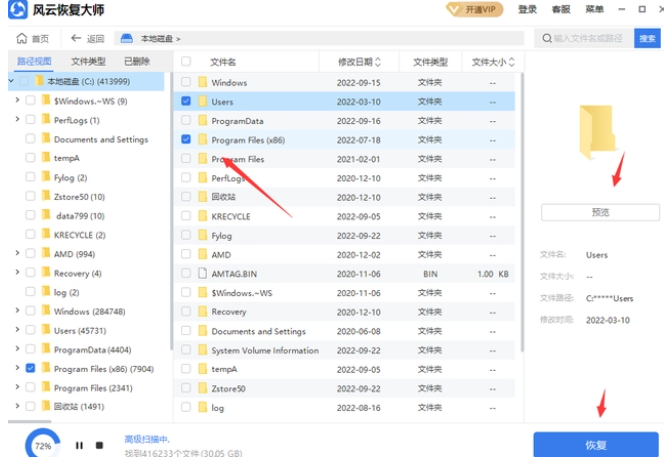This screenshot has height=470, width=669.
Task: Uncheck the Users folder checkbox in file list
Action: point(186,101)
